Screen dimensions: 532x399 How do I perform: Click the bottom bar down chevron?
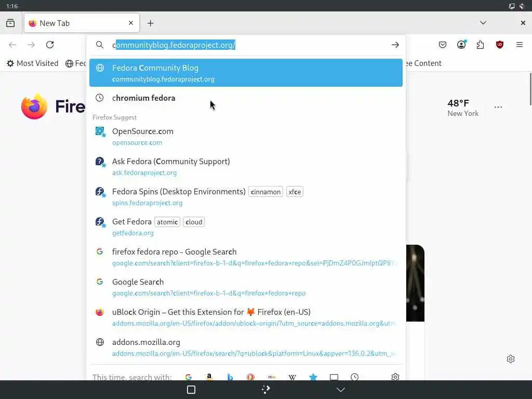(341, 390)
